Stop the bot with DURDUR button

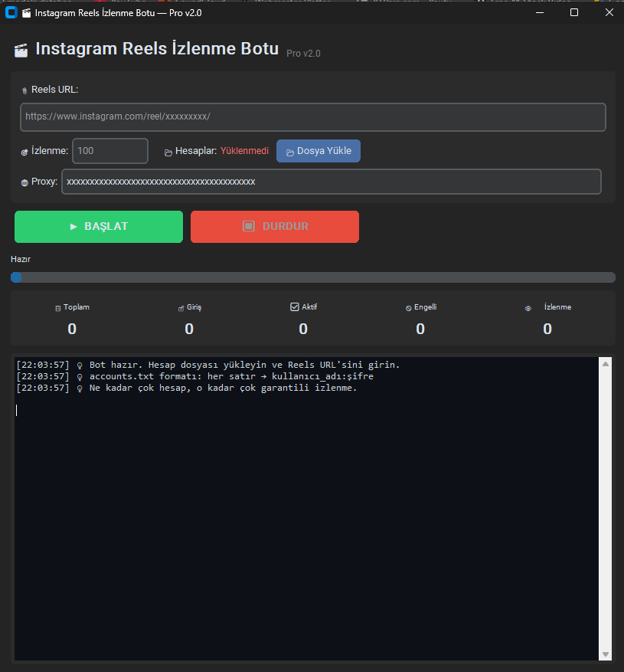tap(275, 227)
